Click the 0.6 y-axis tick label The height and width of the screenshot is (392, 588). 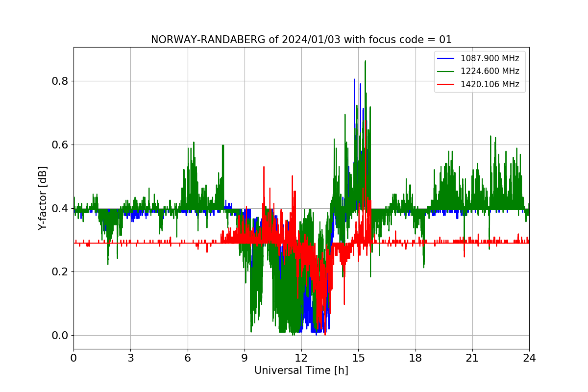(60, 145)
